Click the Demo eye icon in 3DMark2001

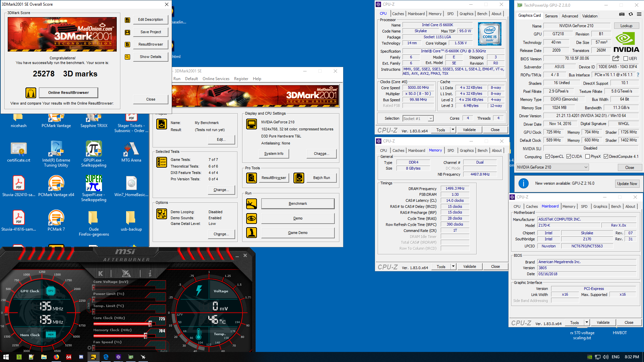pyautogui.click(x=252, y=219)
